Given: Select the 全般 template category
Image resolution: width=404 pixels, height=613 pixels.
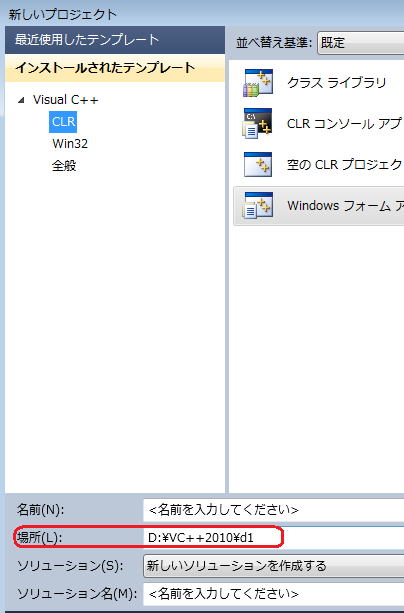Looking at the screenshot, I should pos(64,166).
